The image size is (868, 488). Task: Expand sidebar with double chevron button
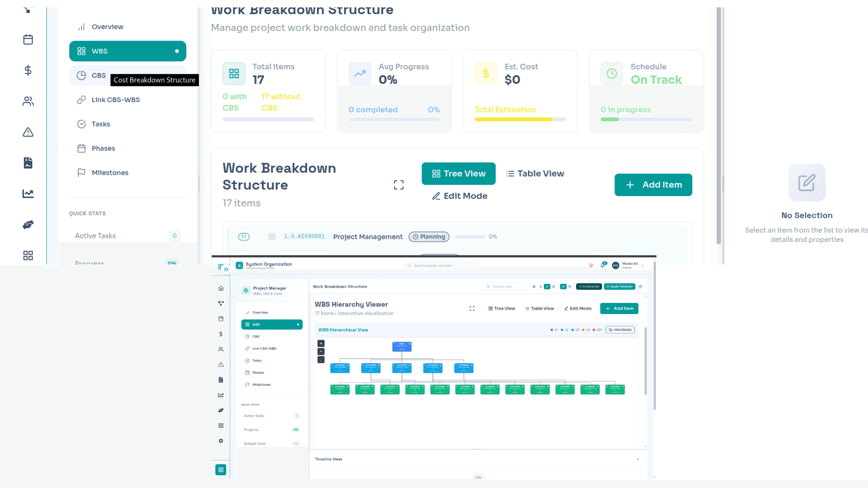(226, 269)
